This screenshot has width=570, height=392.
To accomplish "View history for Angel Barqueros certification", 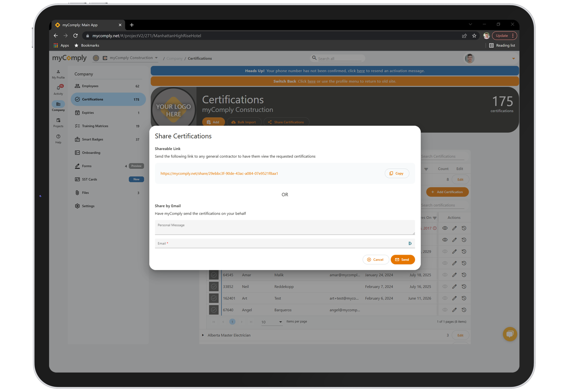I will tap(464, 310).
